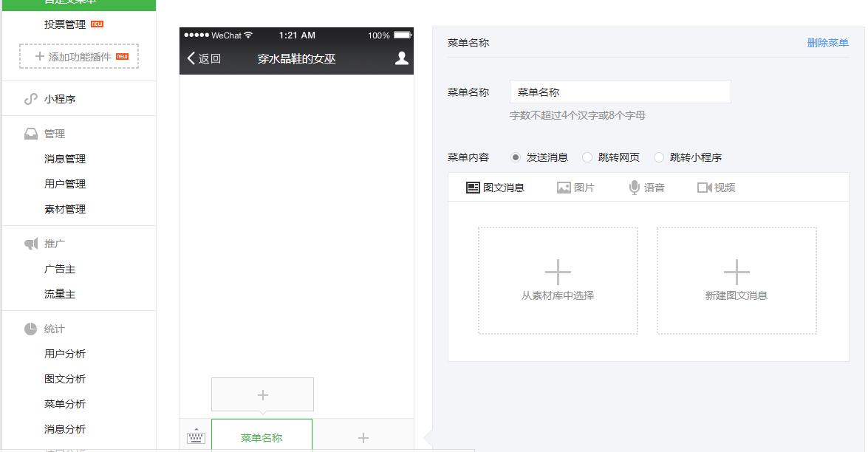Screen dimensions: 868x452
Task: Switch to the 视频 tab
Action: [717, 188]
